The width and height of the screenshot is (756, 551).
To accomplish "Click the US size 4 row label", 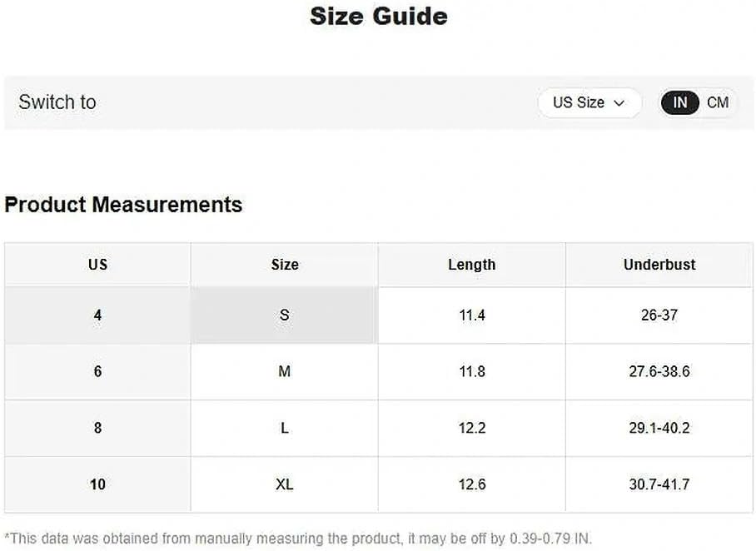I will pyautogui.click(x=98, y=315).
